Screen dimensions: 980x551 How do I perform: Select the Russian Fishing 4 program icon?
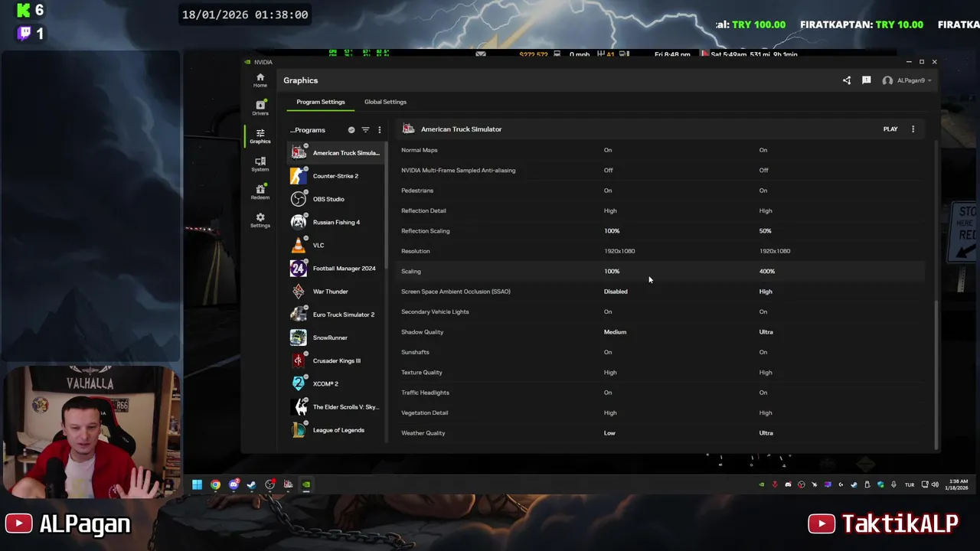pyautogui.click(x=298, y=222)
